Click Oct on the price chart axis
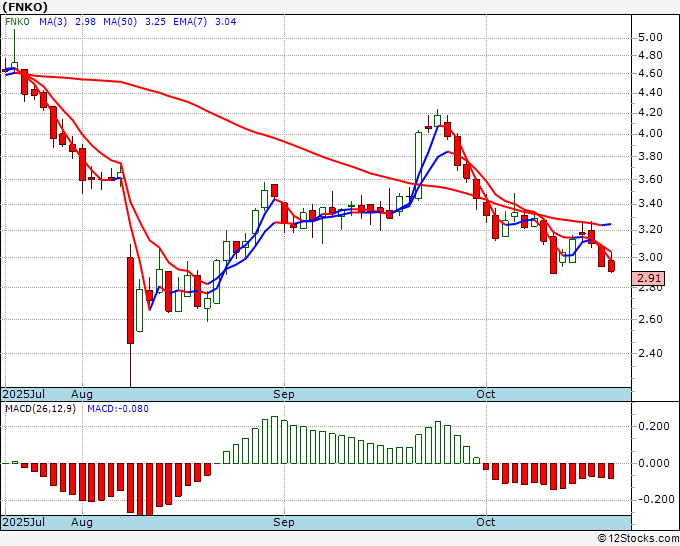The height and width of the screenshot is (546, 680). coord(485,394)
